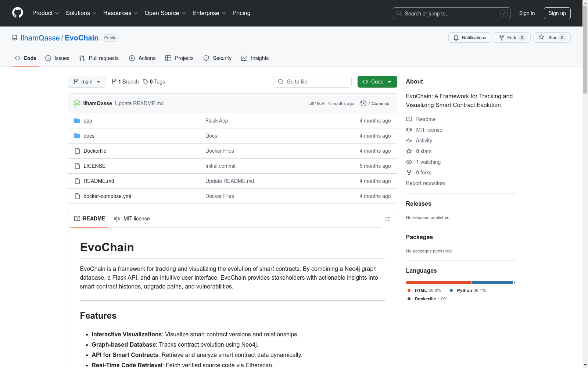588x368 pixels.
Task: Open the Projects tab
Action: (179, 58)
